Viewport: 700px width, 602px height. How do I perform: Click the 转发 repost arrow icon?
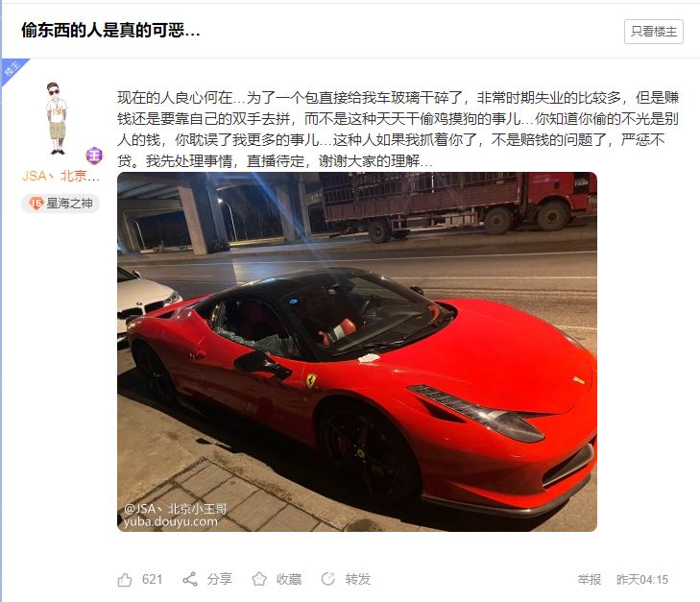[328, 579]
